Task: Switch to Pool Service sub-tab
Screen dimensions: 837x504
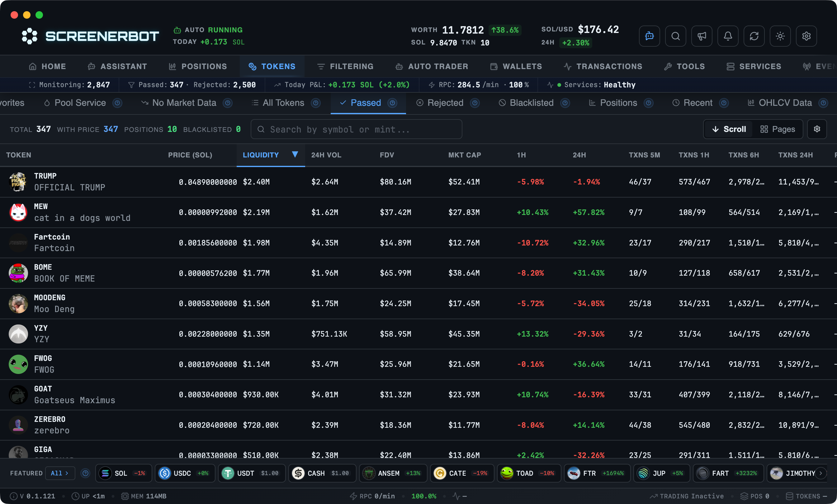Action: click(x=75, y=103)
